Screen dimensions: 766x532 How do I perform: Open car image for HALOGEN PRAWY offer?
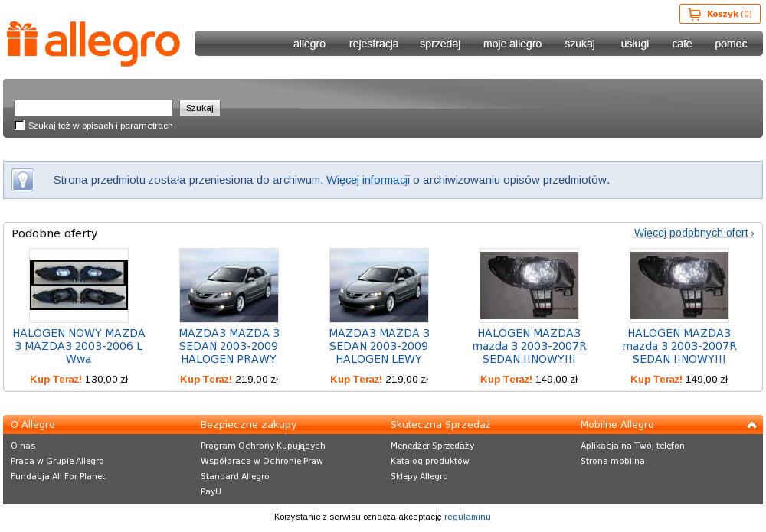229,285
